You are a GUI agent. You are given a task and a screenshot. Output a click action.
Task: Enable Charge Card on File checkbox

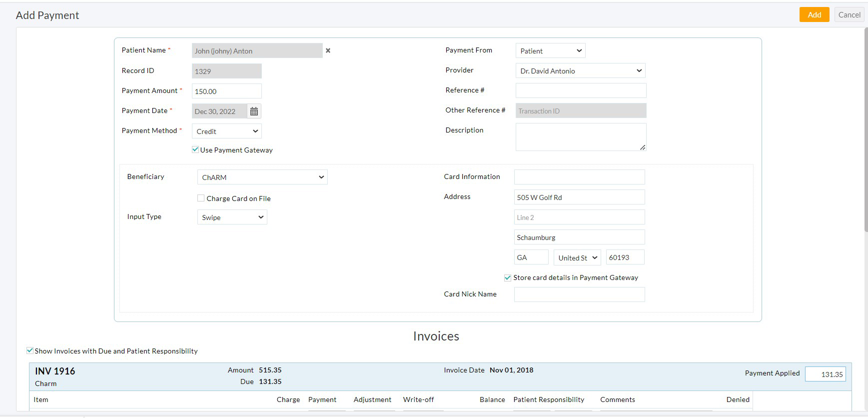(x=201, y=198)
